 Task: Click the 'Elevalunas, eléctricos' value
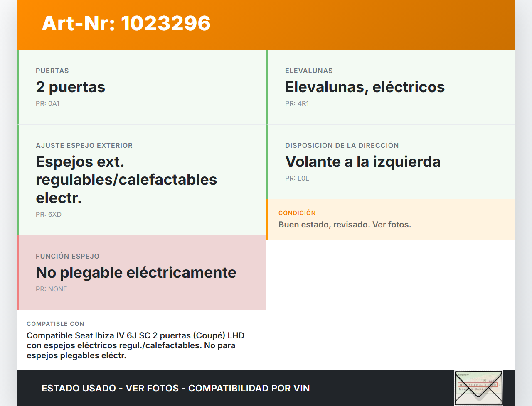[x=365, y=87]
